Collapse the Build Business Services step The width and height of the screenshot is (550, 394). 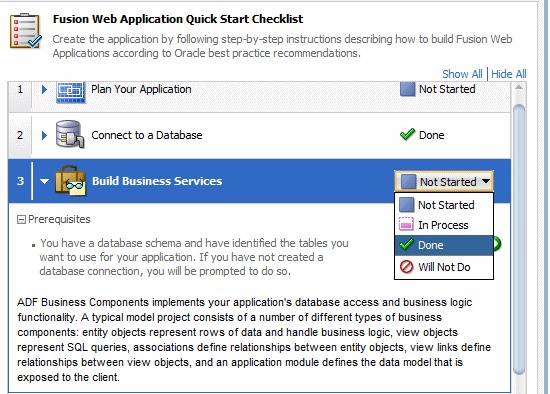[x=44, y=181]
